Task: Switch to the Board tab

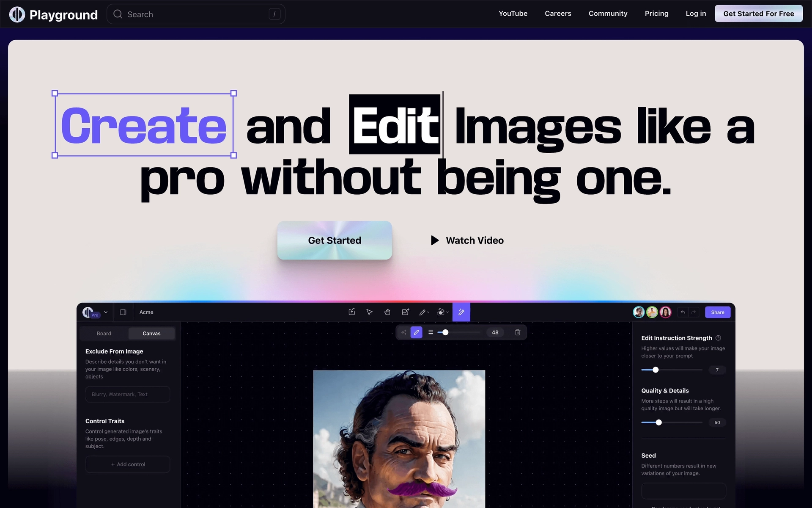Action: 104,334
